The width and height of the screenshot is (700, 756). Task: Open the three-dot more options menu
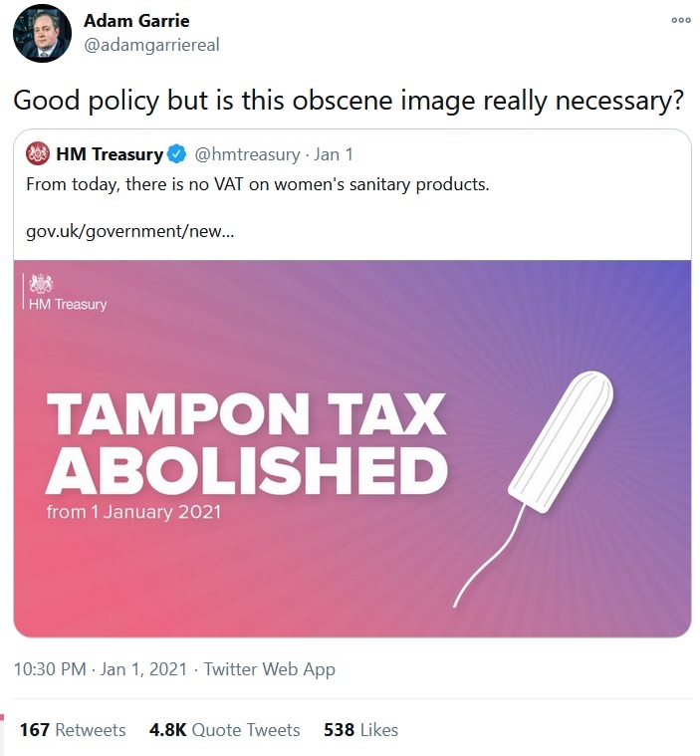681,20
